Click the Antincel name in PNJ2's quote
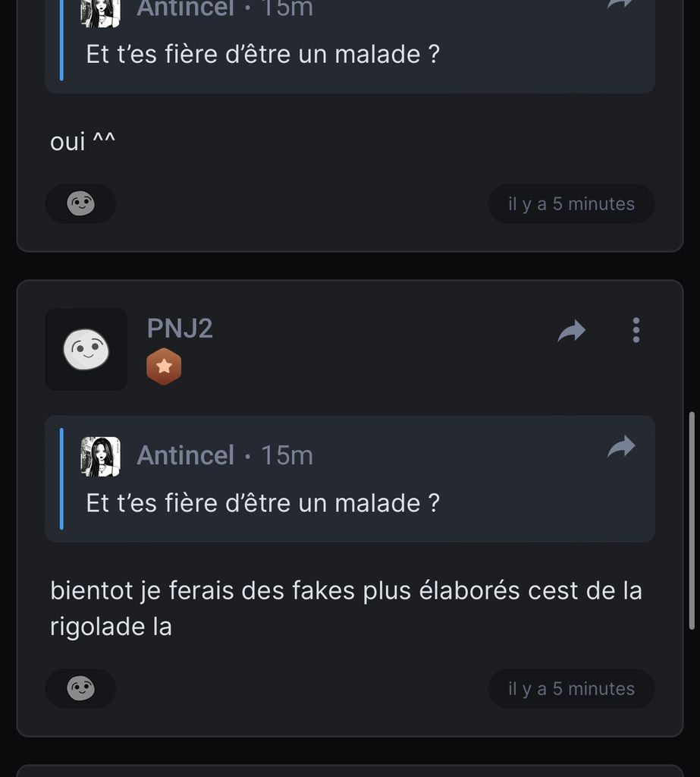The image size is (700, 777). pos(185,455)
